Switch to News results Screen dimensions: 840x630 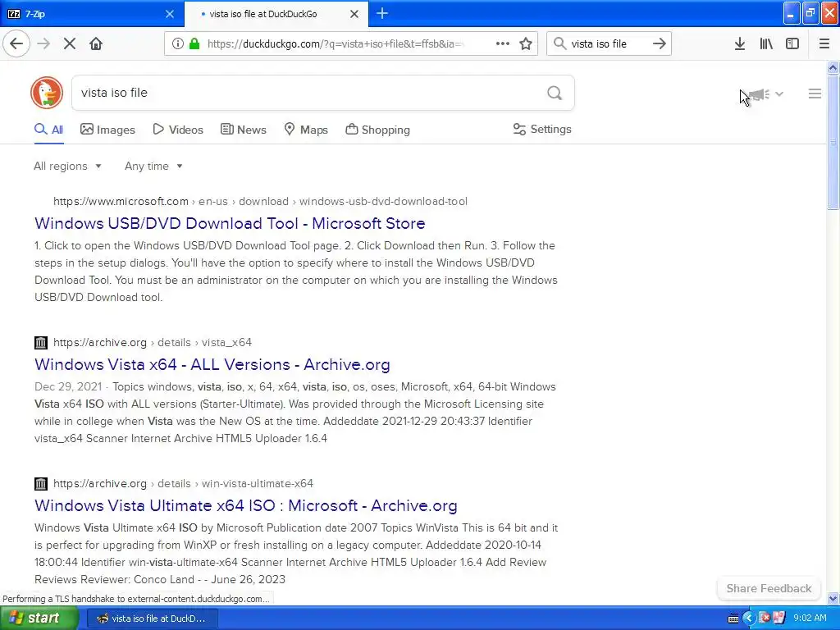[243, 130]
